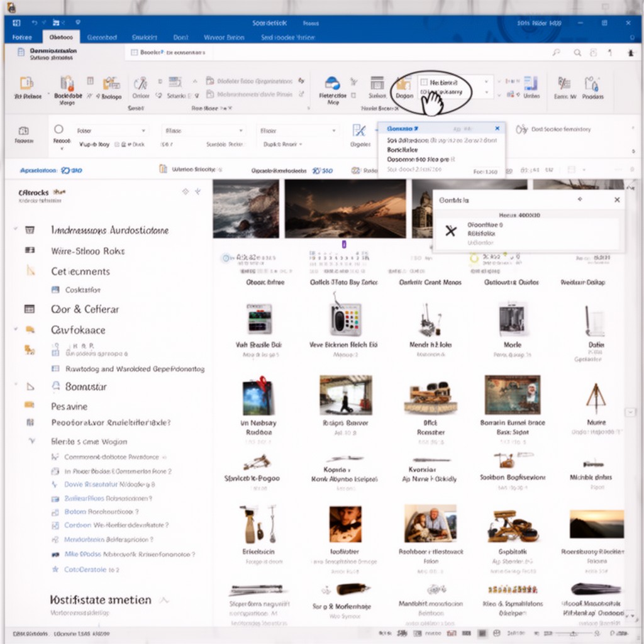Collapse the Imdreassons Aurdostiotone tree chevron
The image size is (644, 644).
16,228
